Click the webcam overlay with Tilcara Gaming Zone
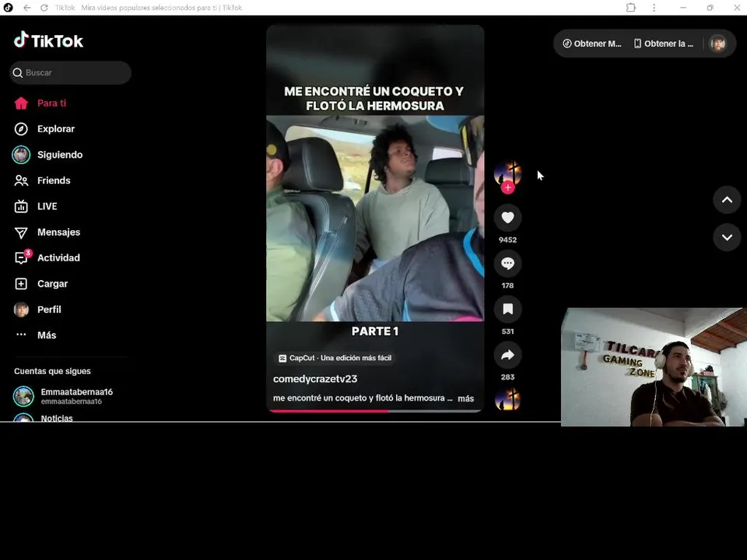 653,367
